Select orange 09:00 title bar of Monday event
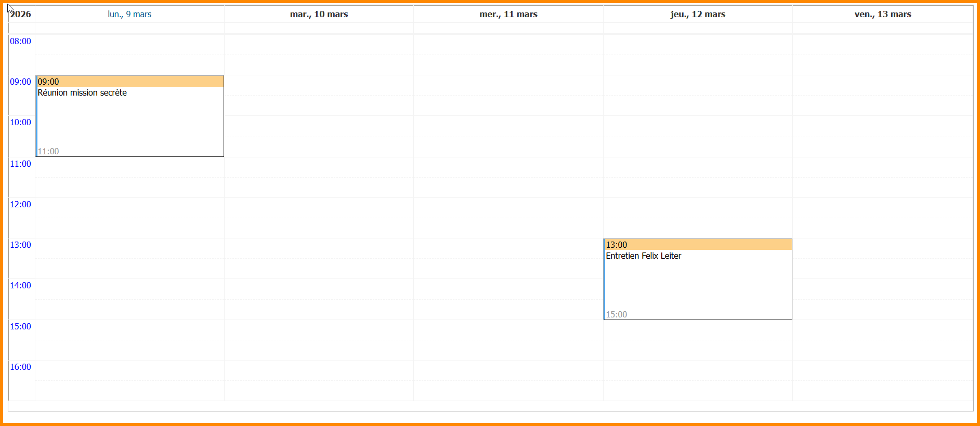This screenshot has width=980, height=426. [x=130, y=82]
